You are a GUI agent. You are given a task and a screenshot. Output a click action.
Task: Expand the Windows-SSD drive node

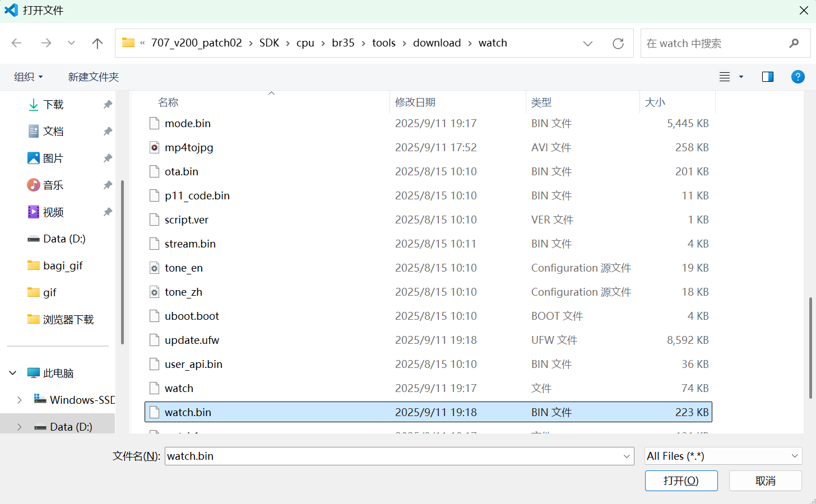coord(19,400)
